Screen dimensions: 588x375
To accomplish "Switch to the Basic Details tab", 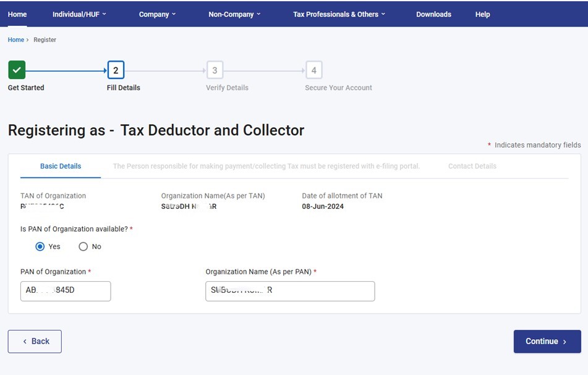I will coord(61,166).
